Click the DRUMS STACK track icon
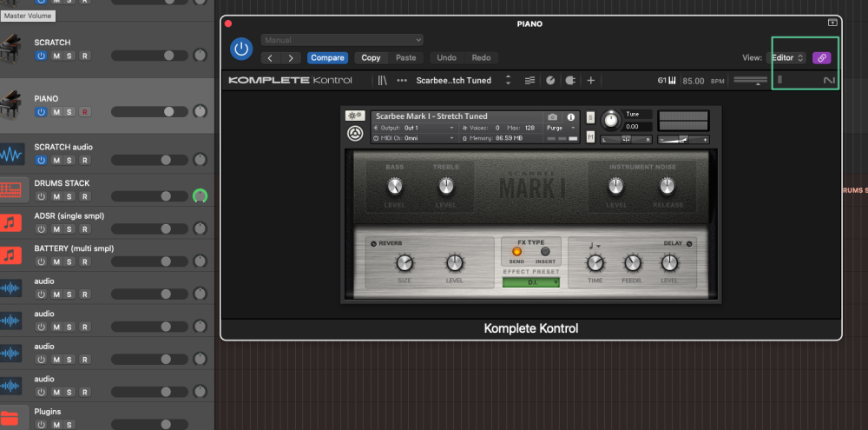 click(10, 189)
